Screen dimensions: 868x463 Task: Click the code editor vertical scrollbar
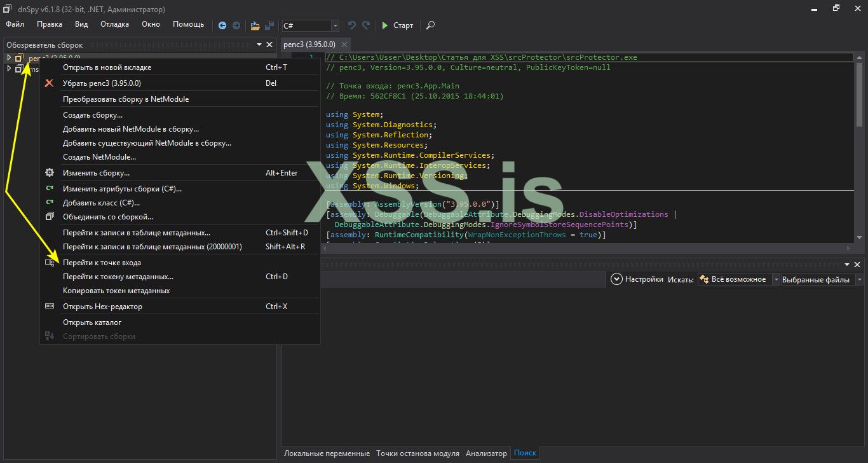[859, 95]
